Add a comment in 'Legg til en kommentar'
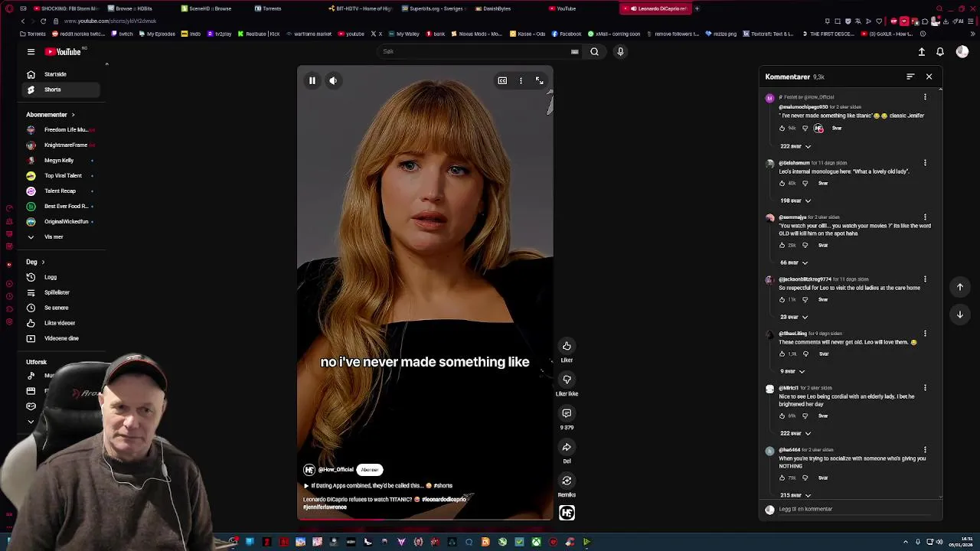 854,509
